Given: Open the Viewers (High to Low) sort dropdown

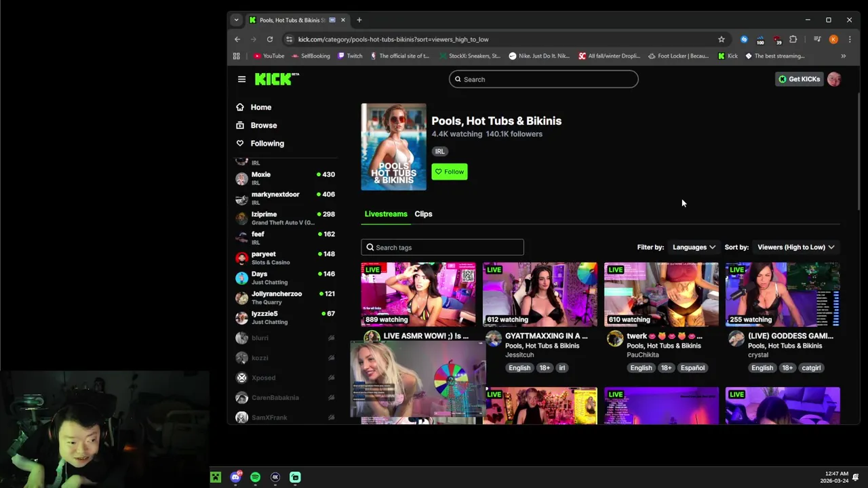Looking at the screenshot, I should [796, 247].
